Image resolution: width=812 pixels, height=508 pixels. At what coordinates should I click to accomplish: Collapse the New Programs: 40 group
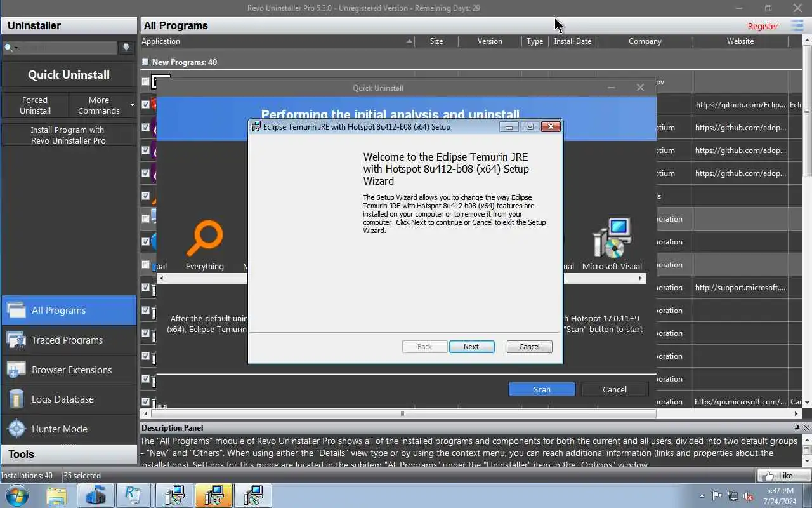pos(145,62)
